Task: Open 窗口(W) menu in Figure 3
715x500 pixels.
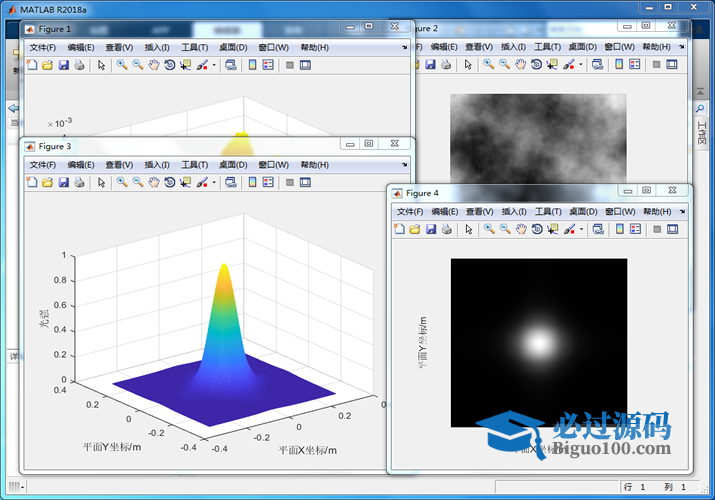Action: tap(274, 165)
